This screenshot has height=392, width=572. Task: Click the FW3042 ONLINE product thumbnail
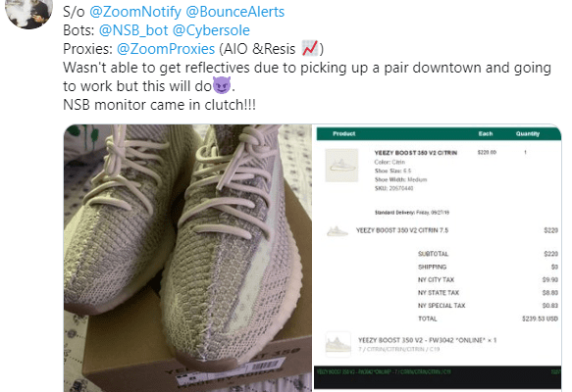[338, 344]
